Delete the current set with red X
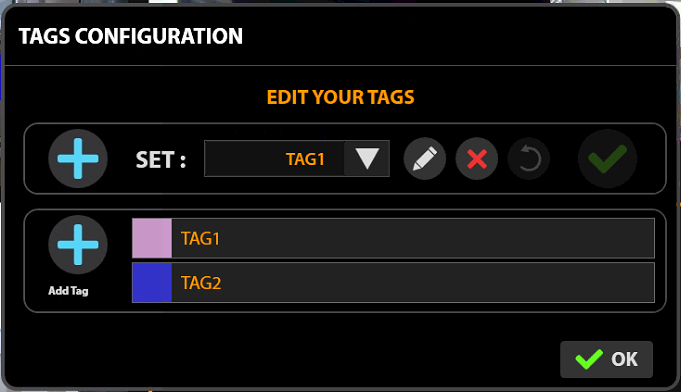 476,158
